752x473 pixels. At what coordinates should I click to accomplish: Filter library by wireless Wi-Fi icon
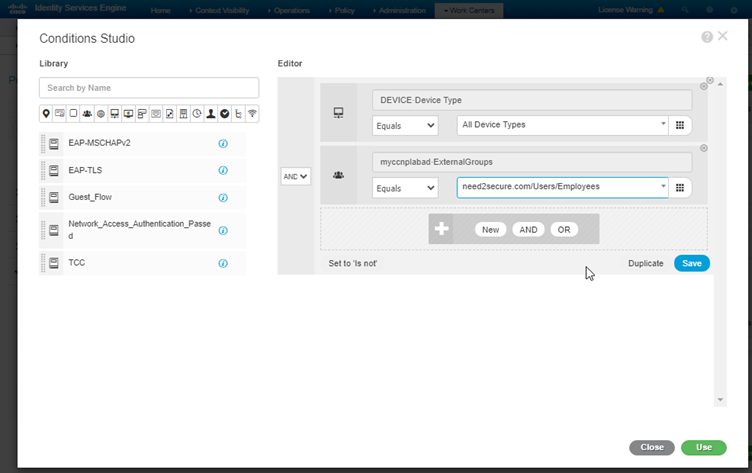252,114
